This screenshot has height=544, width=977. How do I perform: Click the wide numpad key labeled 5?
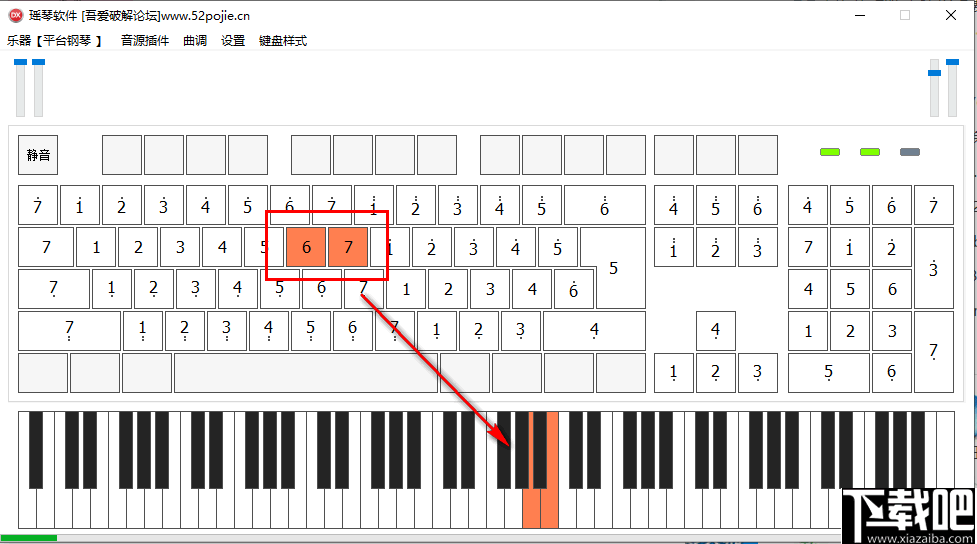tap(828, 373)
